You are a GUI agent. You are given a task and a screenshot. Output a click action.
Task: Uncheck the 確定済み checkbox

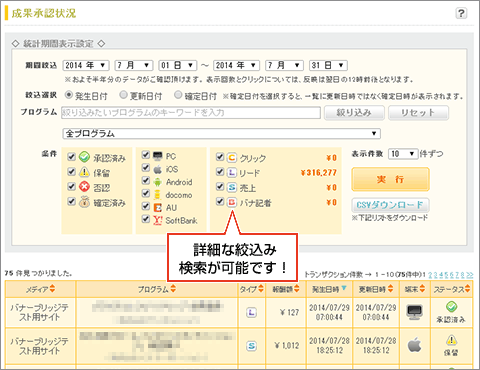[71, 201]
